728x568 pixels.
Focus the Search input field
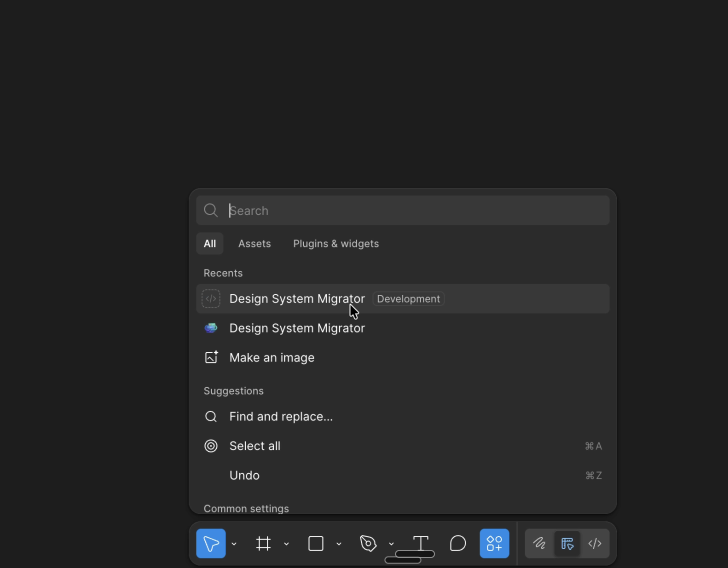point(402,210)
